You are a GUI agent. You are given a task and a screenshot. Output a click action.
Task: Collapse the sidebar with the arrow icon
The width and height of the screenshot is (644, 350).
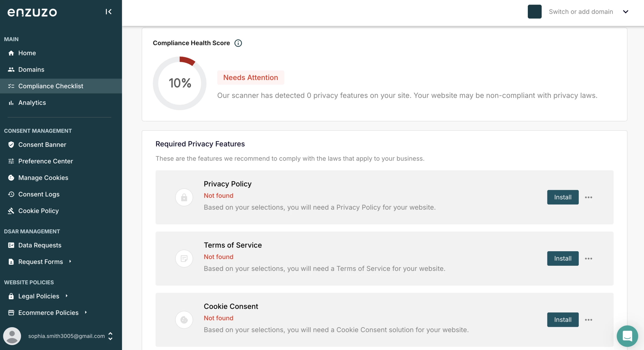click(x=108, y=12)
